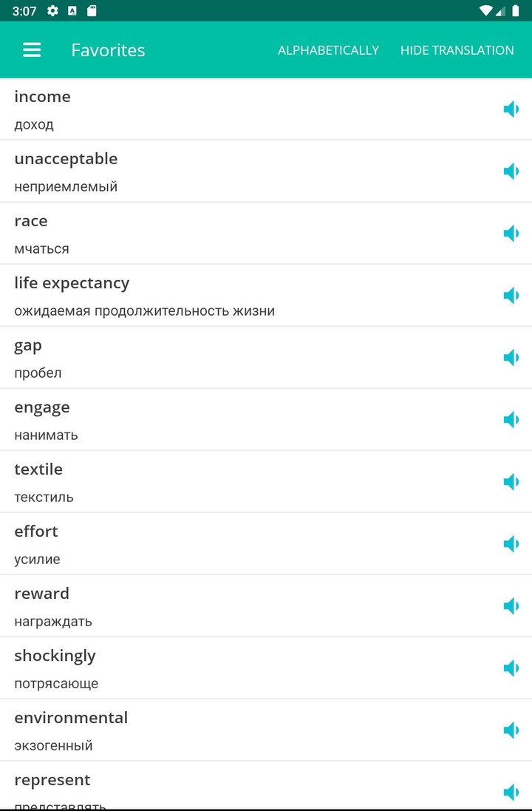This screenshot has height=811, width=532.
Task: Select the 'life expectancy' list item
Action: (x=222, y=296)
